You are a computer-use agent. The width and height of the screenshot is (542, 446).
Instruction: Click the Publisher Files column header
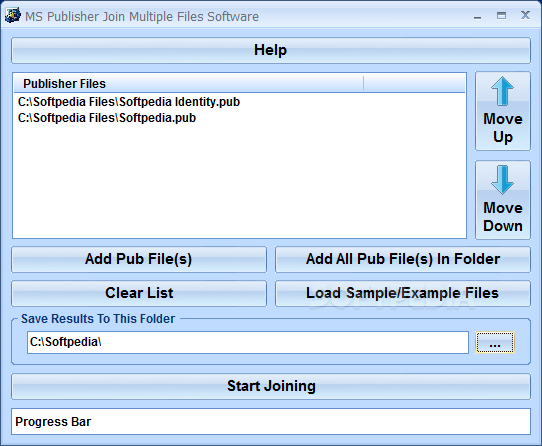[x=189, y=84]
